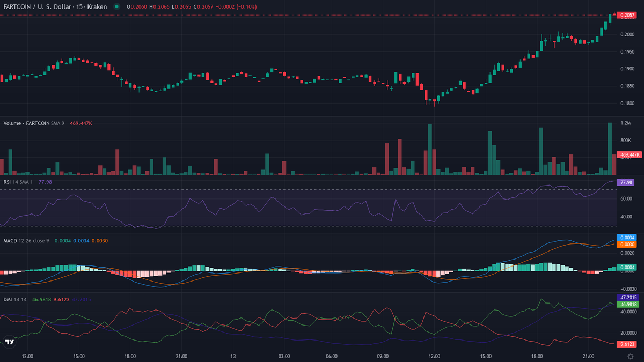Select the RSI 14 SMA 1 legend label
Viewport: 644px width, 362px height.
coord(19,182)
